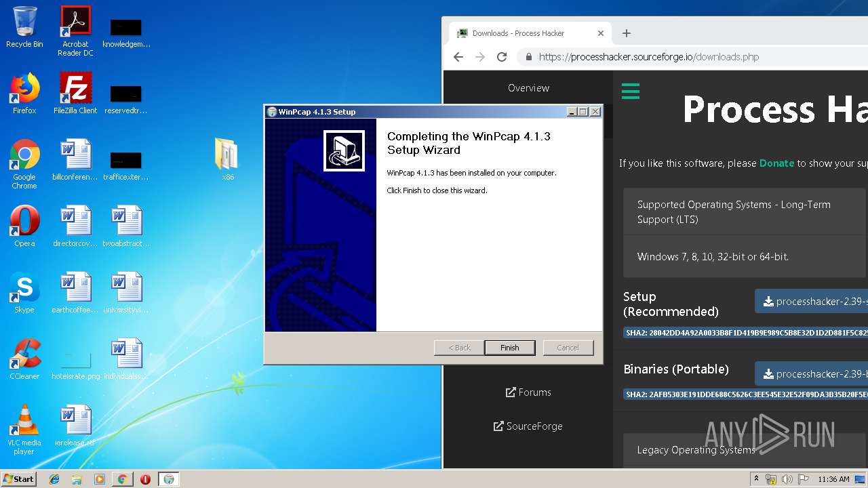
Task: Open Action Center flag icon
Action: pos(804,479)
